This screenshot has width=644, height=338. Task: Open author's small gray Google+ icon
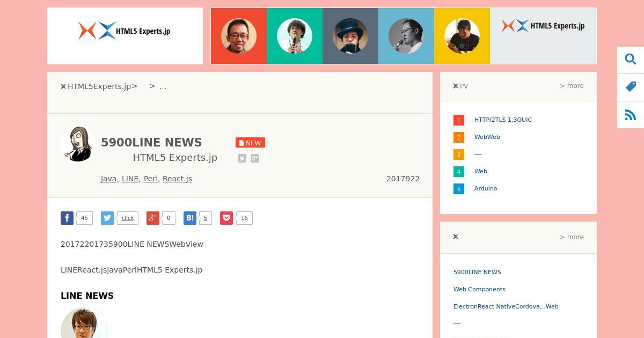255,158
